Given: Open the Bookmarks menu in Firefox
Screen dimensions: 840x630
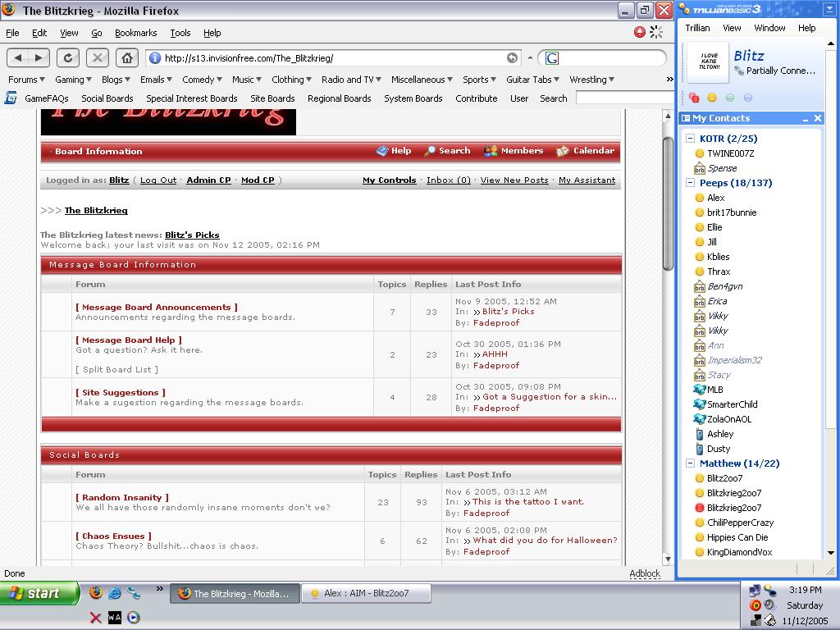Looking at the screenshot, I should (x=135, y=33).
